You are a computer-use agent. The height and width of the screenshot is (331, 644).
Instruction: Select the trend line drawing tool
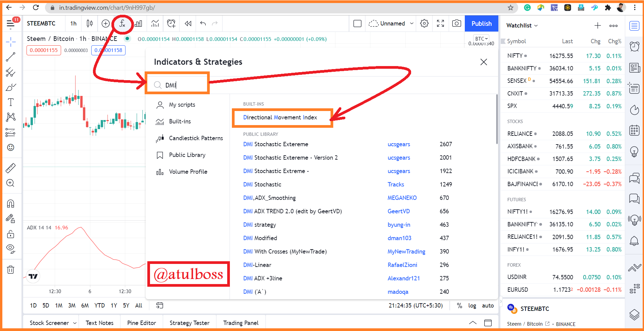tap(11, 57)
